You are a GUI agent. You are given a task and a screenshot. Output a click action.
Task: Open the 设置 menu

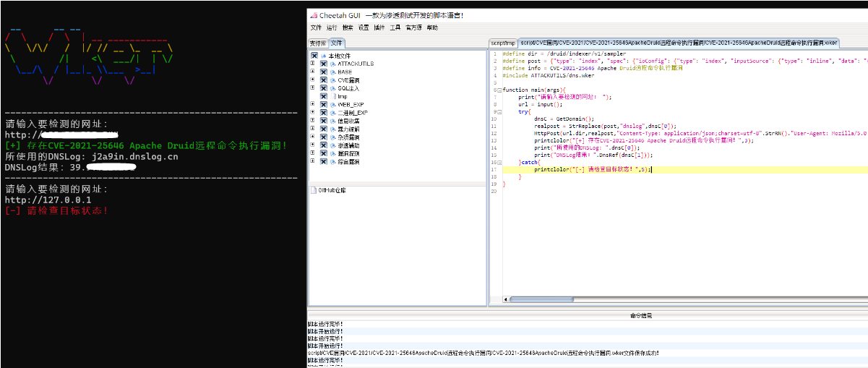click(x=364, y=27)
